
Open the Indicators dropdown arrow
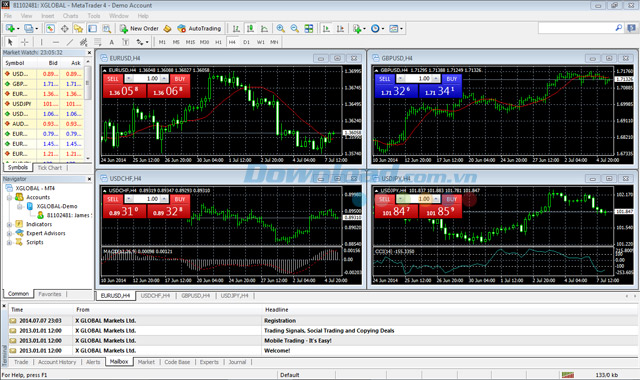364,29
